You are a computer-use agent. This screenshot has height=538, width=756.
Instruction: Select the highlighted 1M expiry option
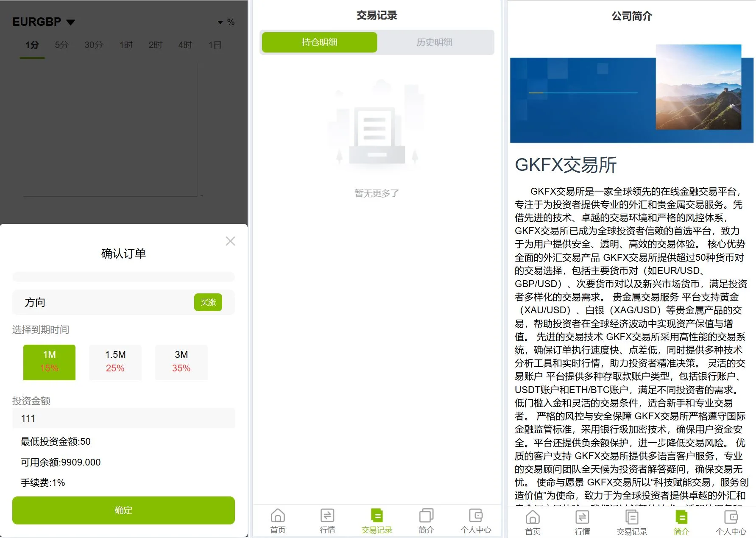pyautogui.click(x=49, y=362)
